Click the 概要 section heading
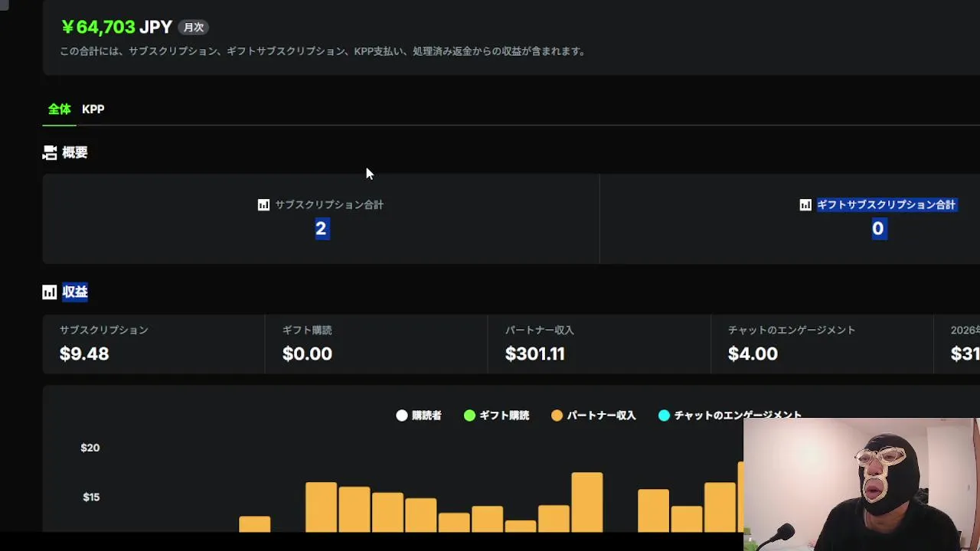This screenshot has height=551, width=980. [75, 153]
